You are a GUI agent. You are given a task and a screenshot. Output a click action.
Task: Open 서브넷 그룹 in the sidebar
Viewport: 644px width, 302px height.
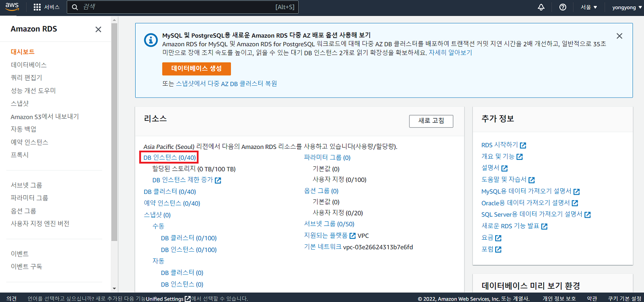click(x=26, y=185)
